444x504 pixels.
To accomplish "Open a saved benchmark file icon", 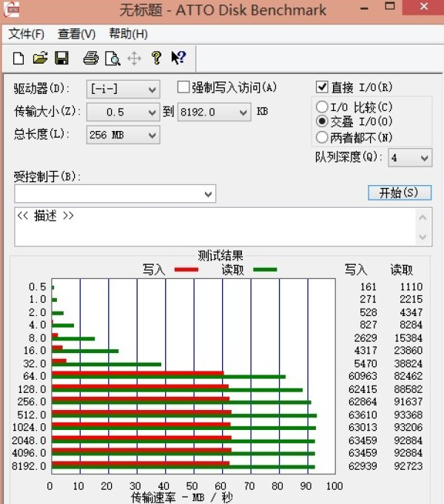I will pyautogui.click(x=40, y=58).
